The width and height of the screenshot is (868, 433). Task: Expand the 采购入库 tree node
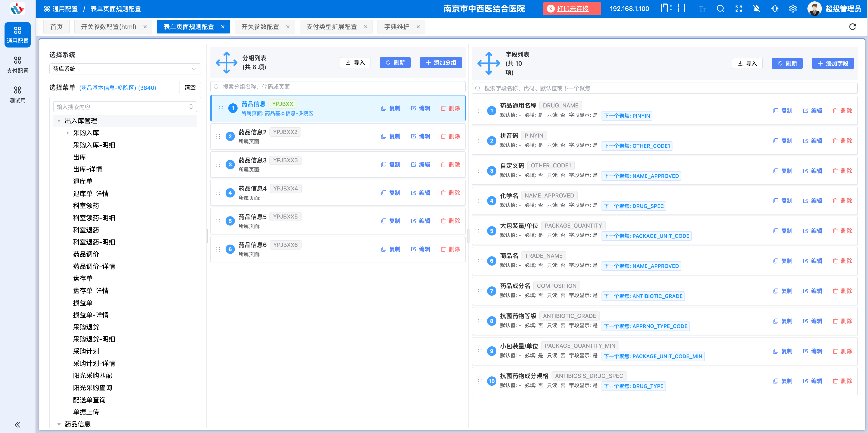(x=67, y=133)
